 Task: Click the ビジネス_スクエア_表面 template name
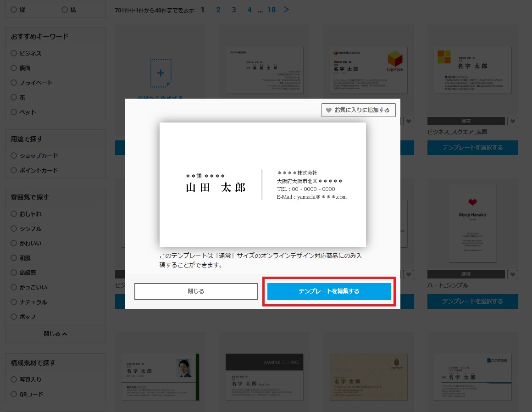(457, 132)
